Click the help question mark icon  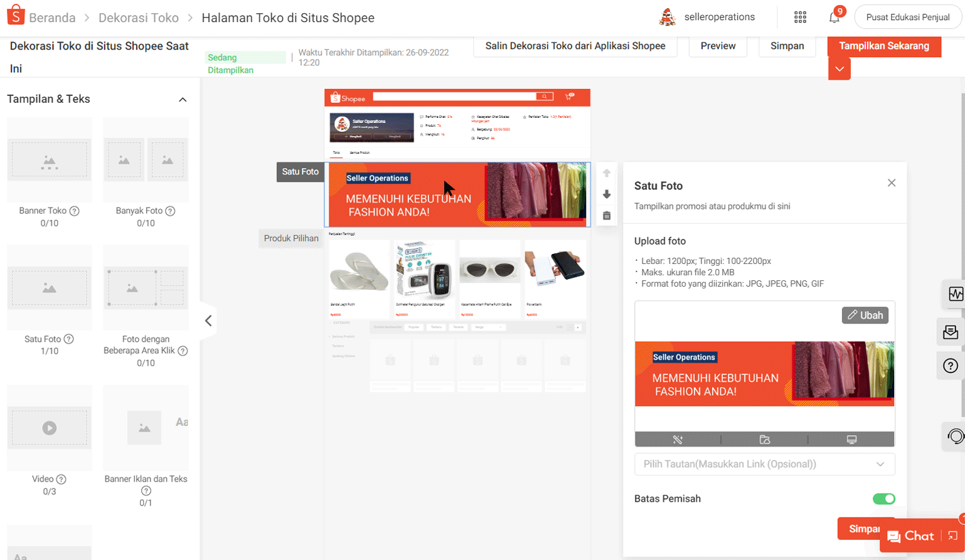(x=951, y=366)
